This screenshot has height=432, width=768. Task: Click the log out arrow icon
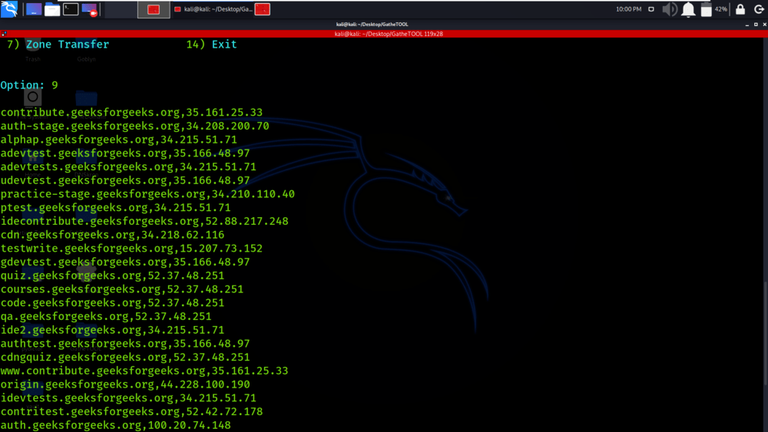[x=759, y=9]
